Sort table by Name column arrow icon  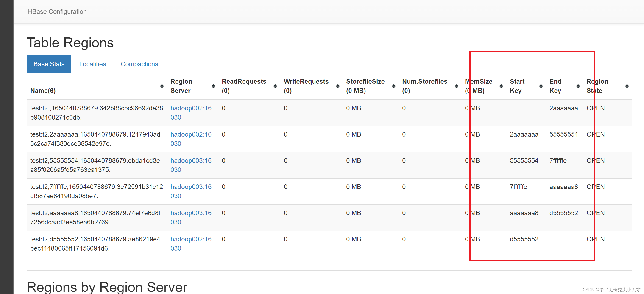(162, 86)
